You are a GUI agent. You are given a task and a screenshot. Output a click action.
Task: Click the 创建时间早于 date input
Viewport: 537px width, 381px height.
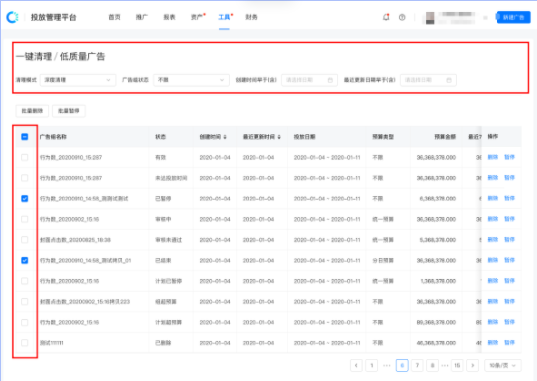(310, 80)
